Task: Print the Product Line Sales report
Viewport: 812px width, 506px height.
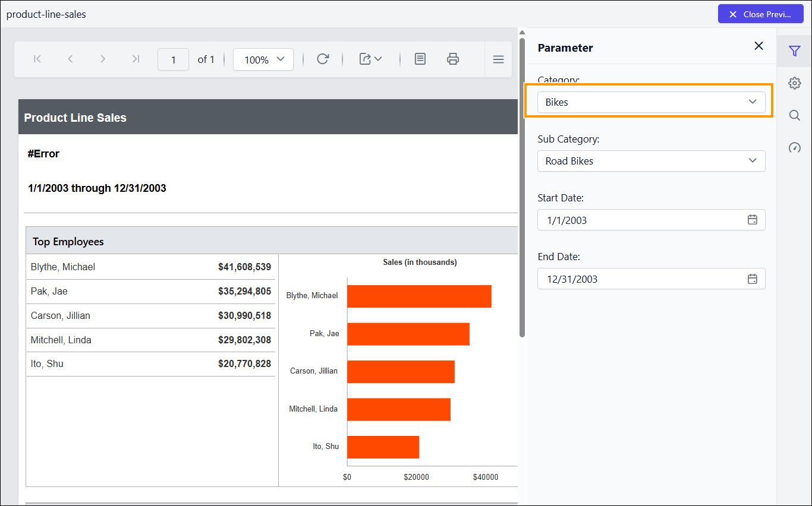Action: click(453, 59)
